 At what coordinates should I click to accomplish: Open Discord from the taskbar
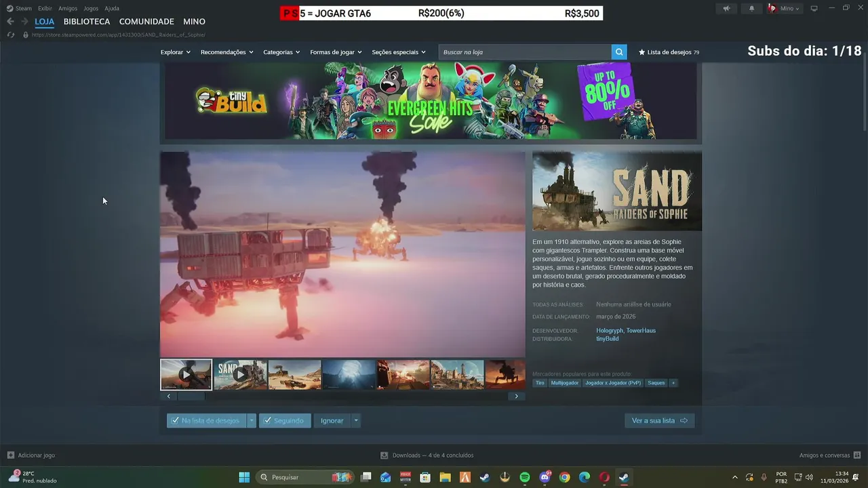click(545, 477)
